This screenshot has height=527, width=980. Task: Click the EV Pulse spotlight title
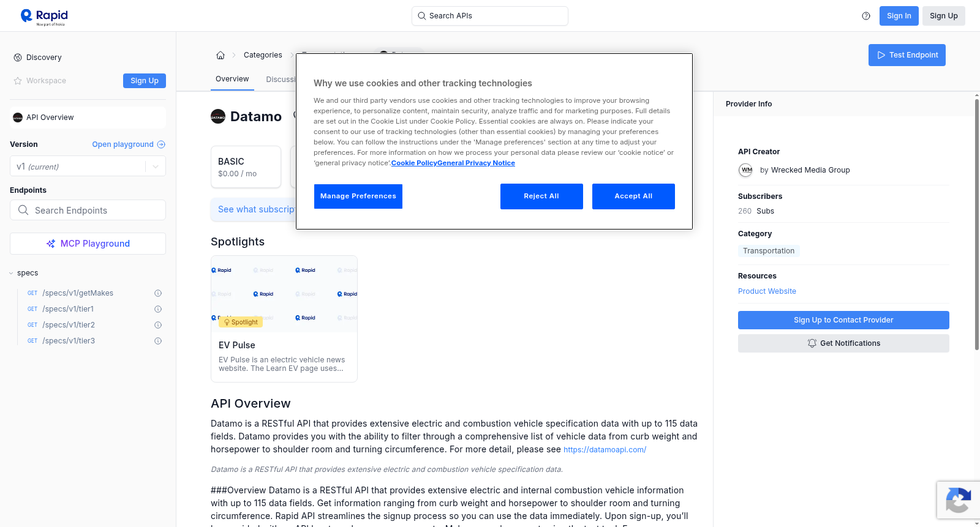click(237, 345)
